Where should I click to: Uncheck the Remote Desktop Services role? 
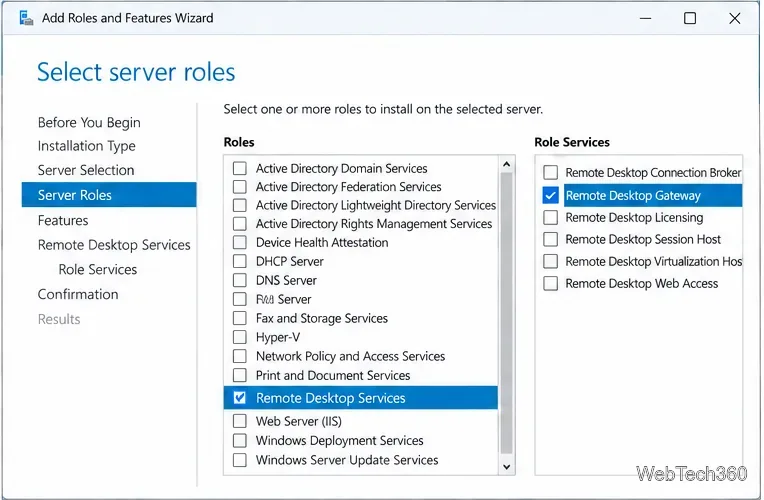[239, 398]
